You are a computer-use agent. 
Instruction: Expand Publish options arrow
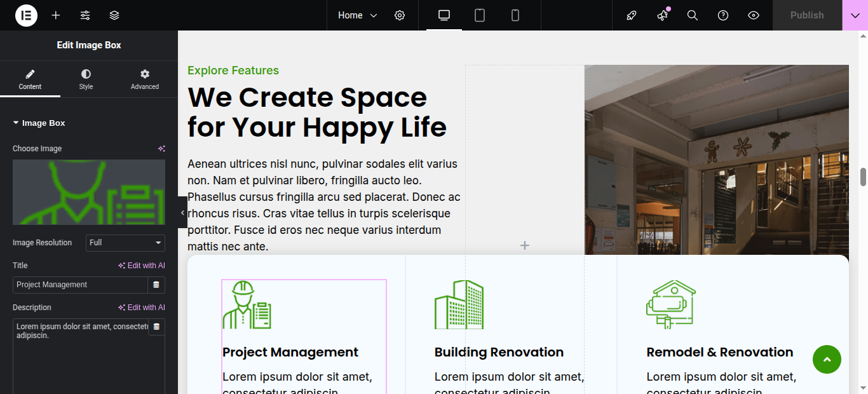click(x=855, y=15)
